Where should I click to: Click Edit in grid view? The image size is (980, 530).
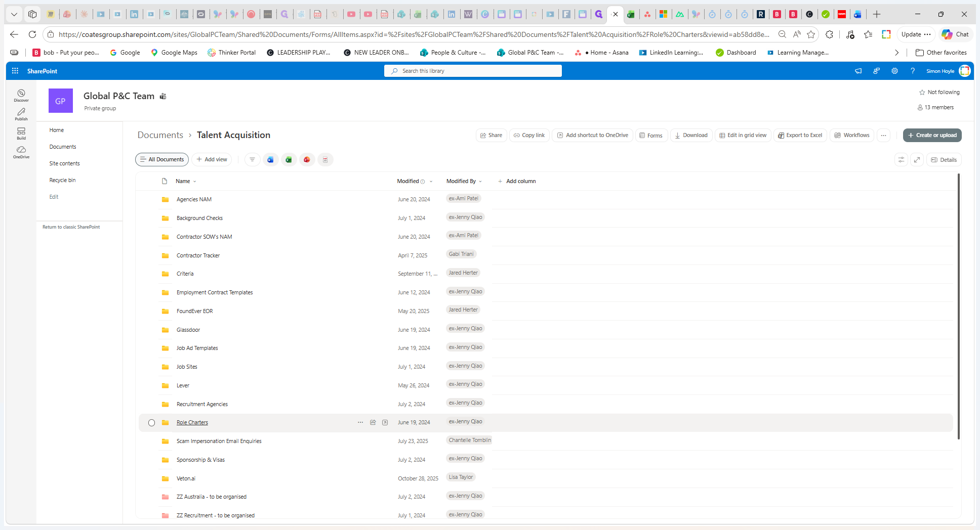coord(743,135)
